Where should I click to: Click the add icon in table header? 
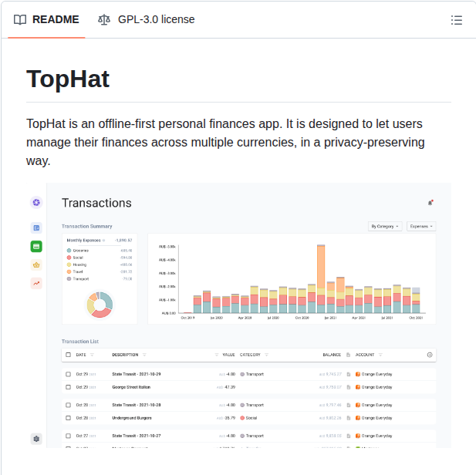click(430, 355)
